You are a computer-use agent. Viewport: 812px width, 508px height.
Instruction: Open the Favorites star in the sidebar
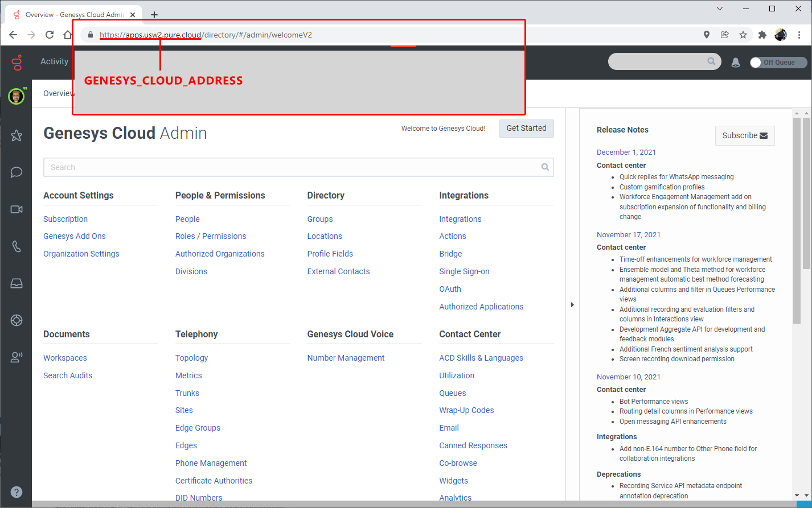(17, 135)
